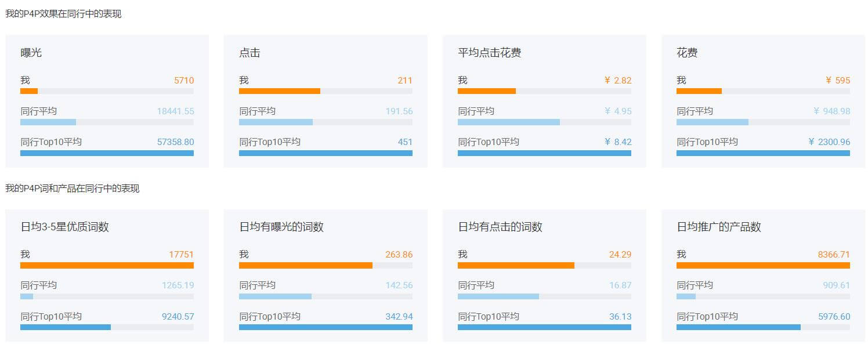Select the 16.87 peer average value
This screenshot has width=868, height=362.
click(620, 285)
